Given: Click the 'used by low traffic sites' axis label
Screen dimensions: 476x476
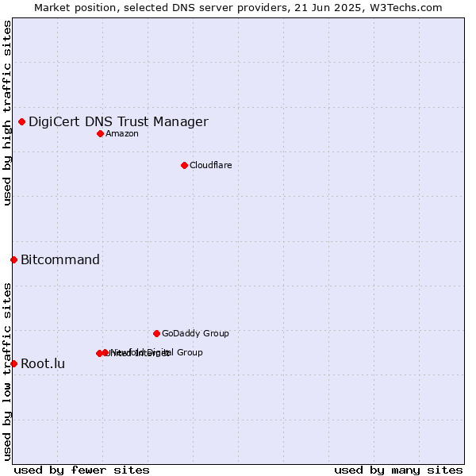Looking at the screenshot, I should (x=6, y=373).
